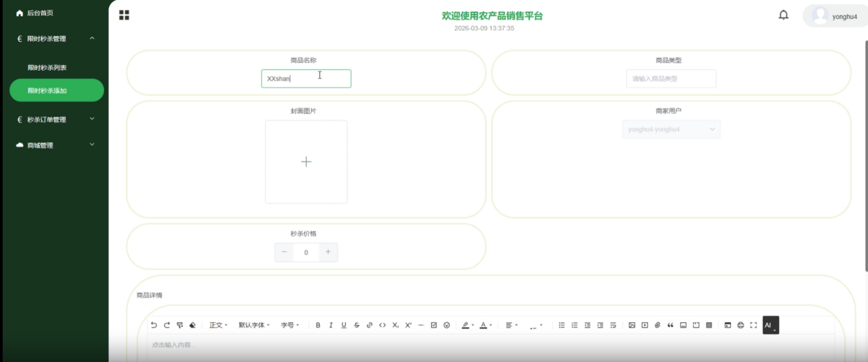Undo the last editor action

tap(153, 325)
